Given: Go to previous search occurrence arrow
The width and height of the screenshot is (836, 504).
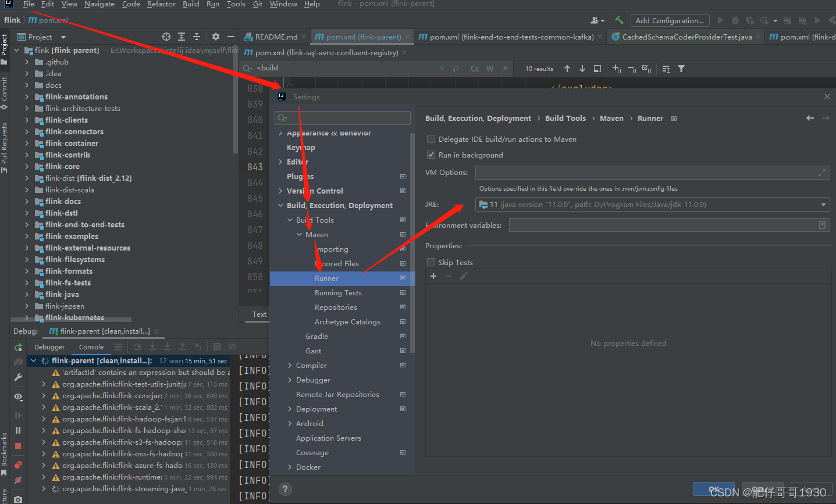Looking at the screenshot, I should coord(567,69).
